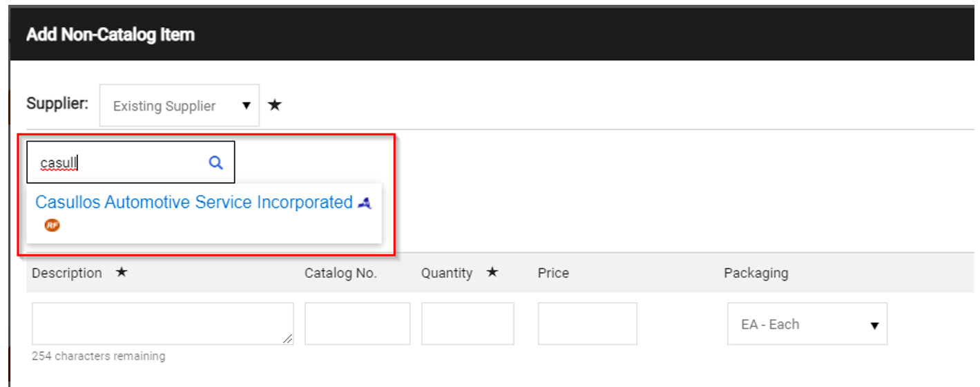
Task: Click the Description box resize handle
Action: (x=287, y=339)
